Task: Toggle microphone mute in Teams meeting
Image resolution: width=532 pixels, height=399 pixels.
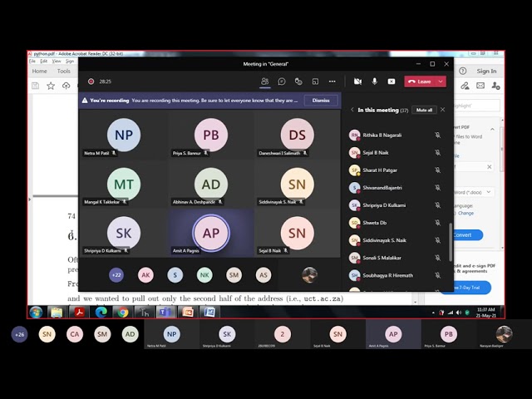Action: pyautogui.click(x=375, y=81)
